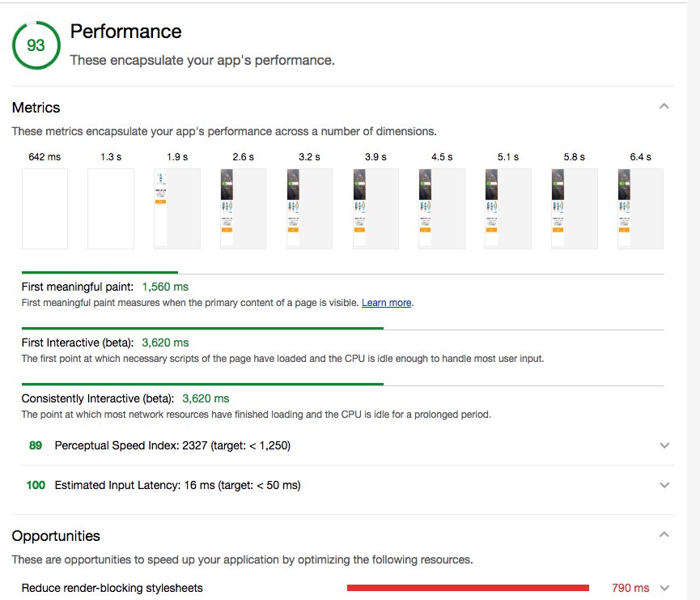Open the 2.6 s filmstrip frame
This screenshot has height=600, width=700.
pyautogui.click(x=243, y=208)
